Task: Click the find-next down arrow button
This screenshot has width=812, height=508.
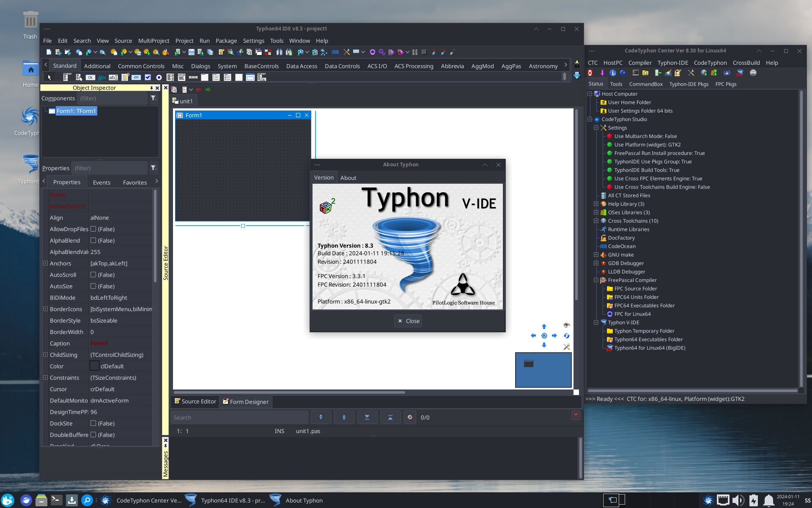Action: tap(321, 417)
